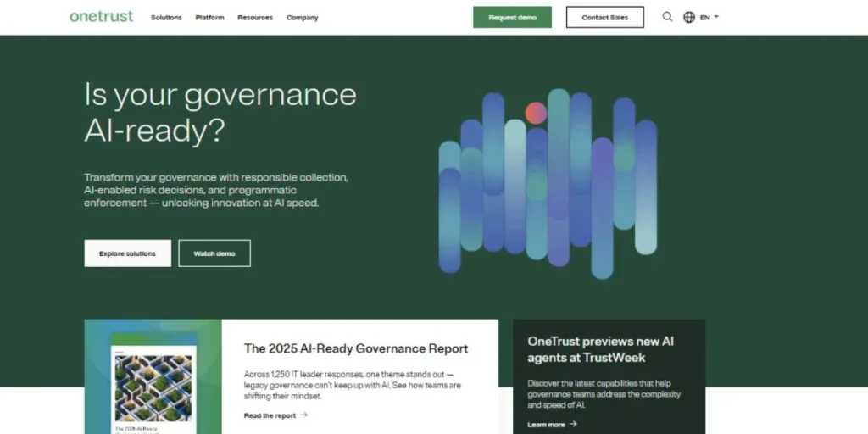Image resolution: width=868 pixels, height=434 pixels.
Task: Expand the Resources navigation menu
Action: click(255, 18)
